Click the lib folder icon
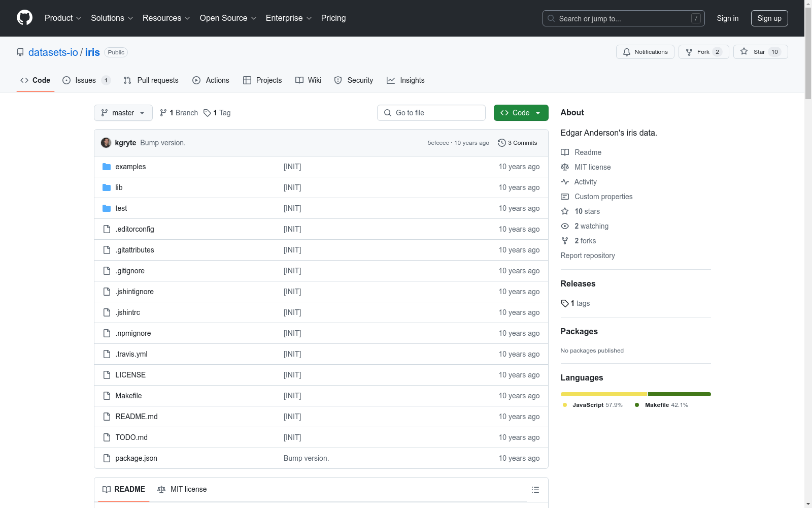 [x=107, y=187]
